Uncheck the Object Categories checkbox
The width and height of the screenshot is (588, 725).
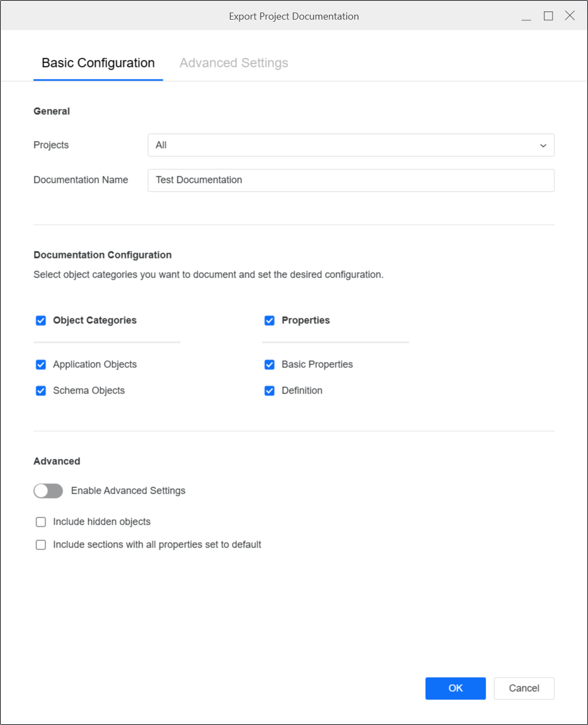click(x=41, y=321)
